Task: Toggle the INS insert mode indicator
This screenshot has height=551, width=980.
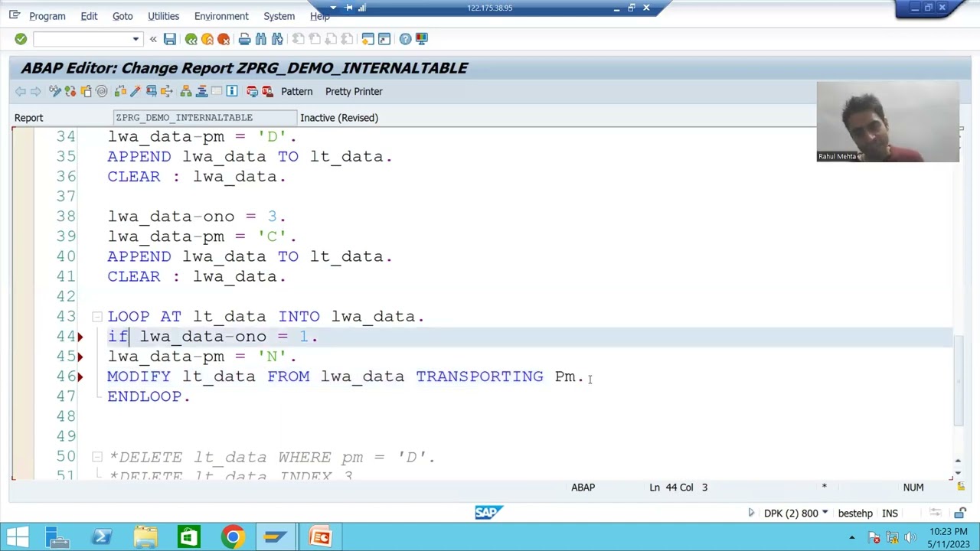Action: coord(890,514)
